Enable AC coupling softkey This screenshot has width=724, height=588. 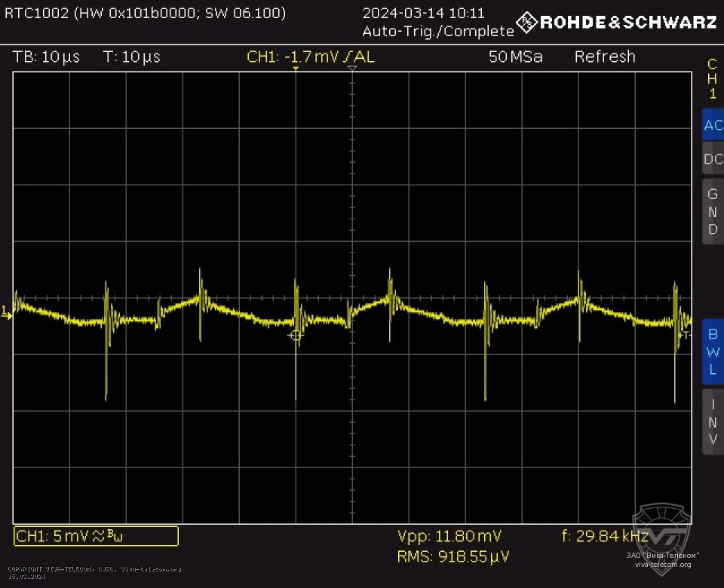pos(712,125)
